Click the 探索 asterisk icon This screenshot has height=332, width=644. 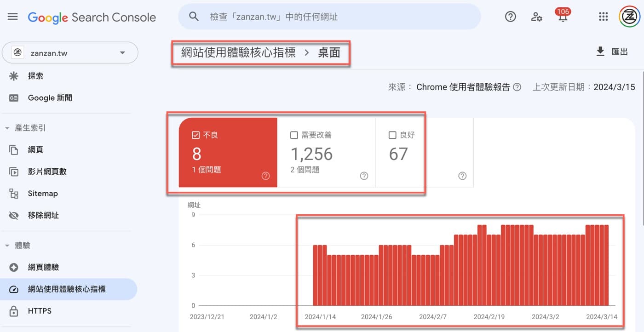[14, 76]
